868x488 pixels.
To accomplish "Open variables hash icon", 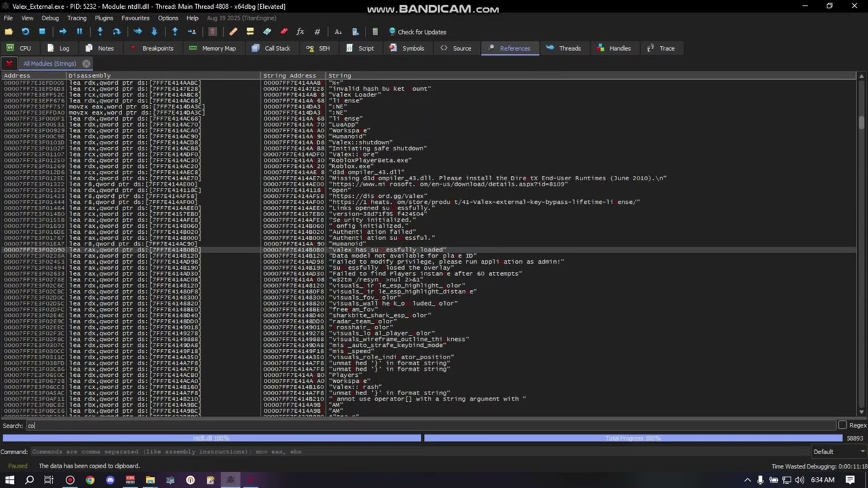I will click(317, 32).
